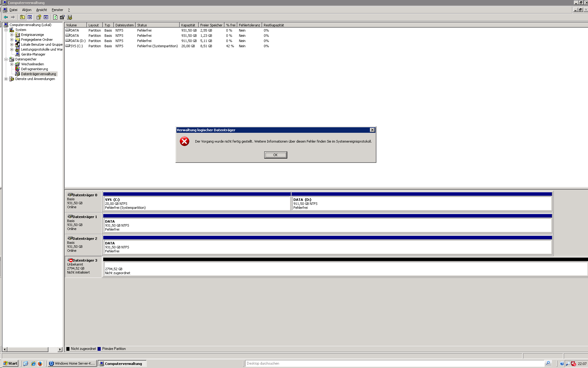Expand the Ereignisanzeige node
This screenshot has width=588, height=368.
coord(12,35)
